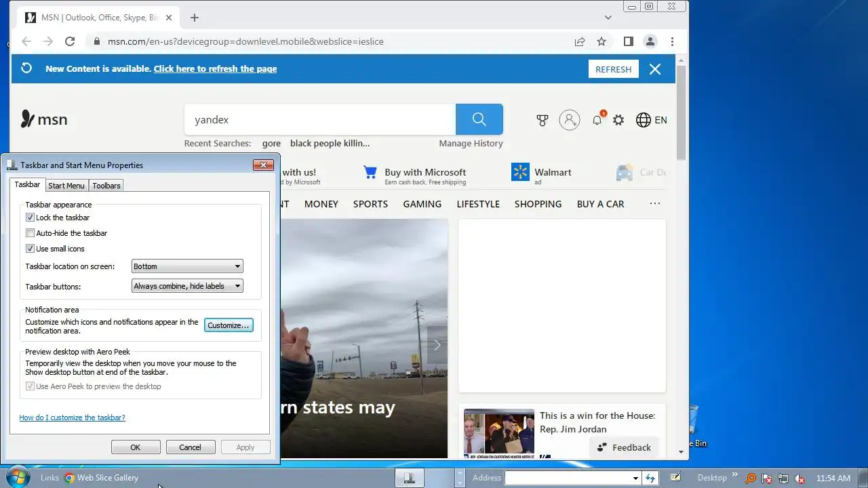868x488 pixels.
Task: Switch to the Toolbars tab
Action: pyautogui.click(x=106, y=186)
